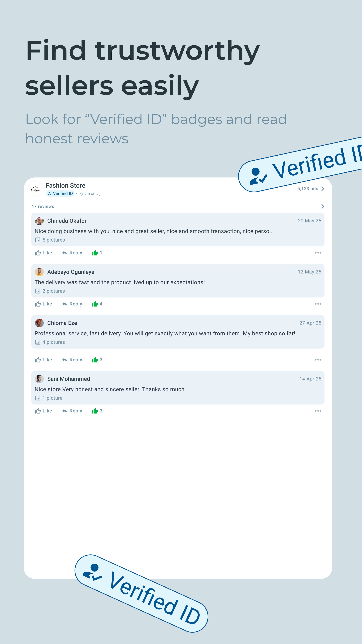This screenshot has height=644, width=362.
Task: Open the 5,123 ads chevron
Action: coord(322,189)
